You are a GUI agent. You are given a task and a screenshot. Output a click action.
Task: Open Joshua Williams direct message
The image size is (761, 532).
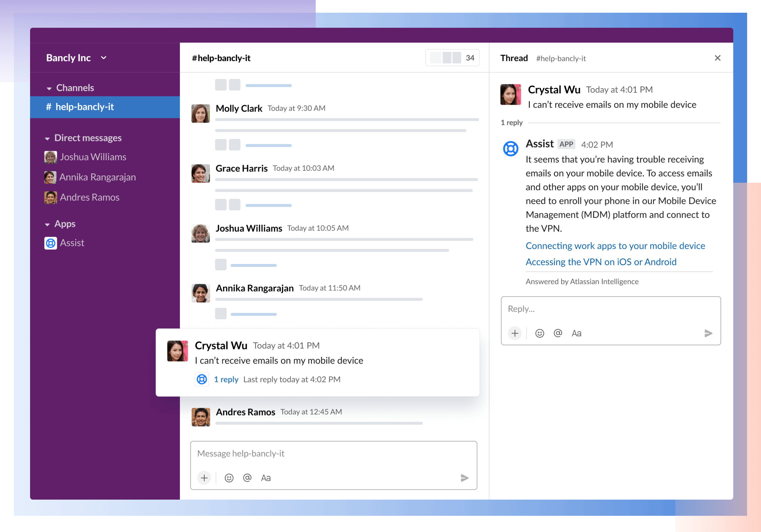click(x=93, y=157)
